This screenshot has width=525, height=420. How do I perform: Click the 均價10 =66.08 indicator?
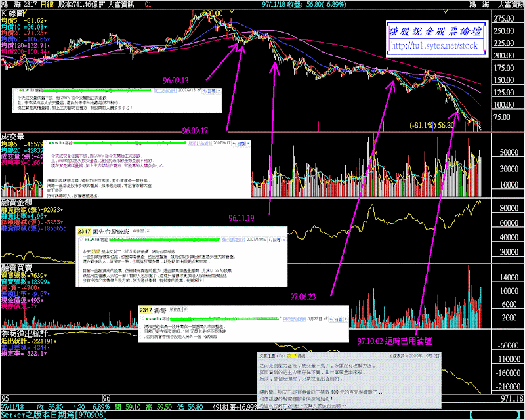click(24, 27)
